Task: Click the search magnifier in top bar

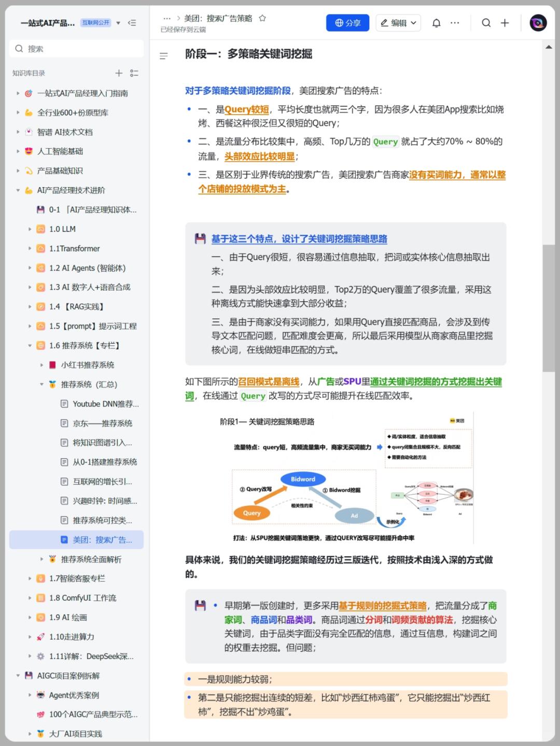Action: 486,23
